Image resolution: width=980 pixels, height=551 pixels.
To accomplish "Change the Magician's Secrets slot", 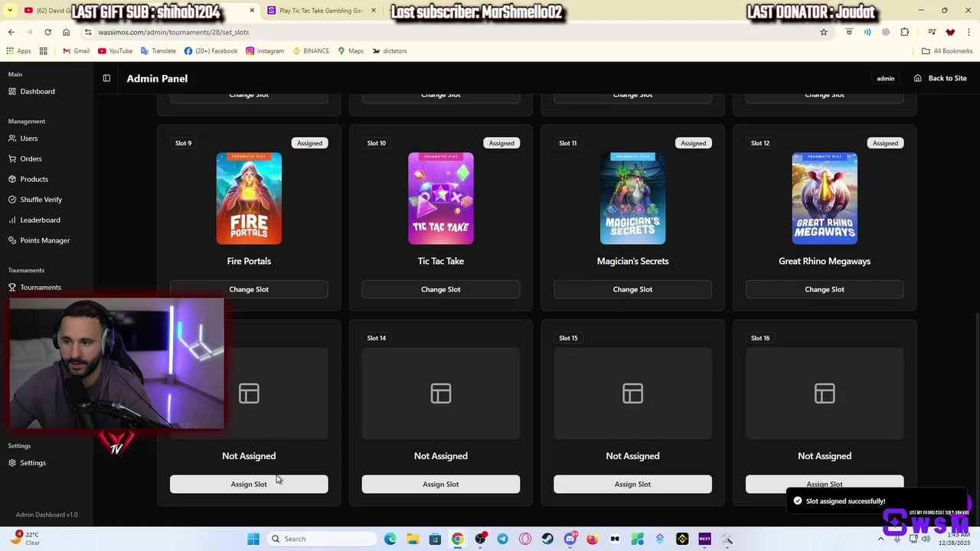I will pos(632,289).
